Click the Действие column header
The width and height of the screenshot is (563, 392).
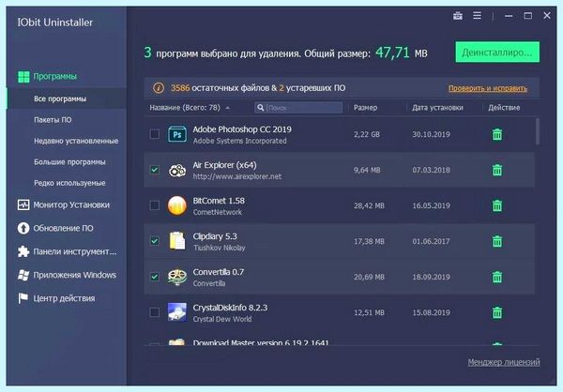click(504, 107)
